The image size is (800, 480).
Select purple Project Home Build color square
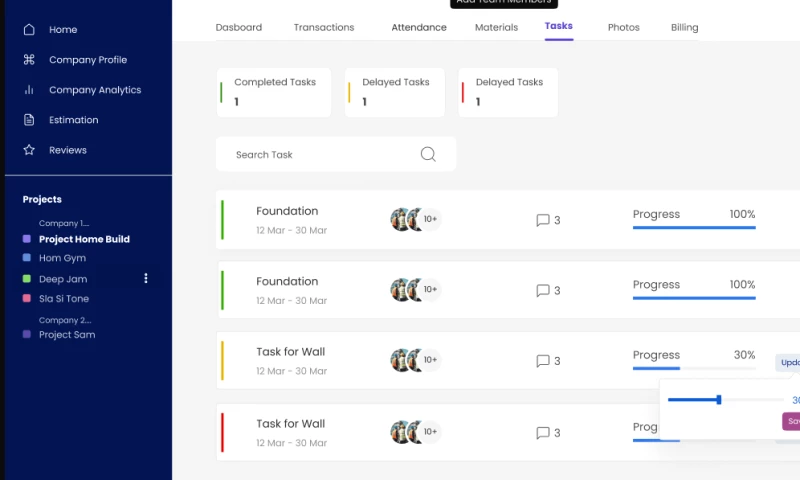pyautogui.click(x=27, y=239)
